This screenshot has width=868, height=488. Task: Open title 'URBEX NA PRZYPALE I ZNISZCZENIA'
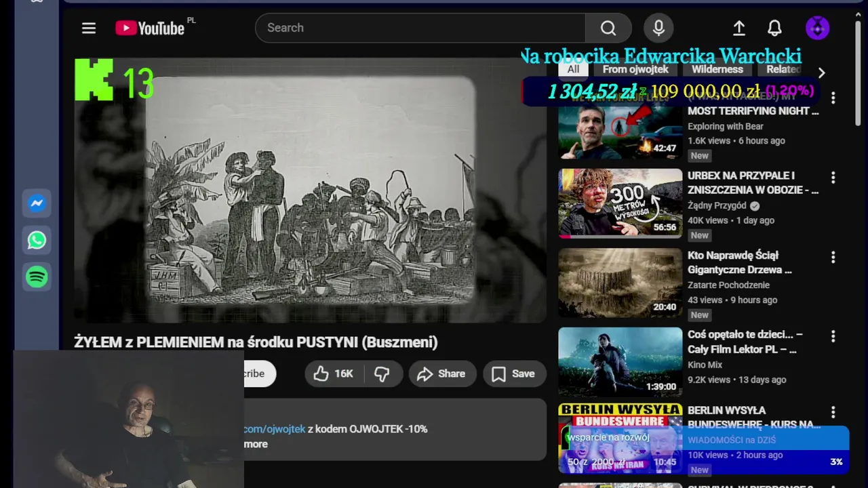click(x=753, y=183)
